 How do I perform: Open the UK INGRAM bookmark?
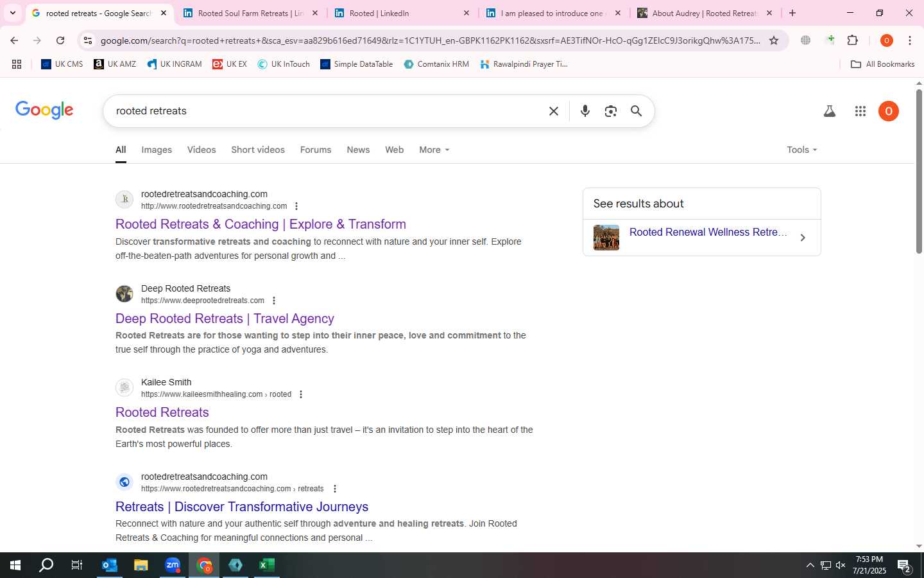175,64
